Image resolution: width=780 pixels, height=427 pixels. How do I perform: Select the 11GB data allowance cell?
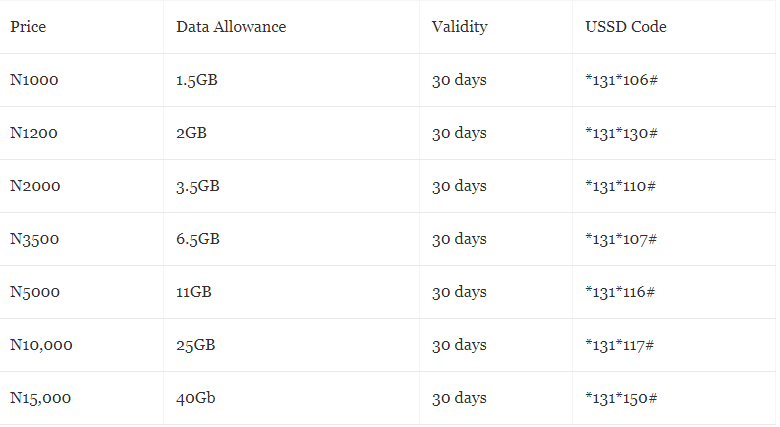coord(194,292)
